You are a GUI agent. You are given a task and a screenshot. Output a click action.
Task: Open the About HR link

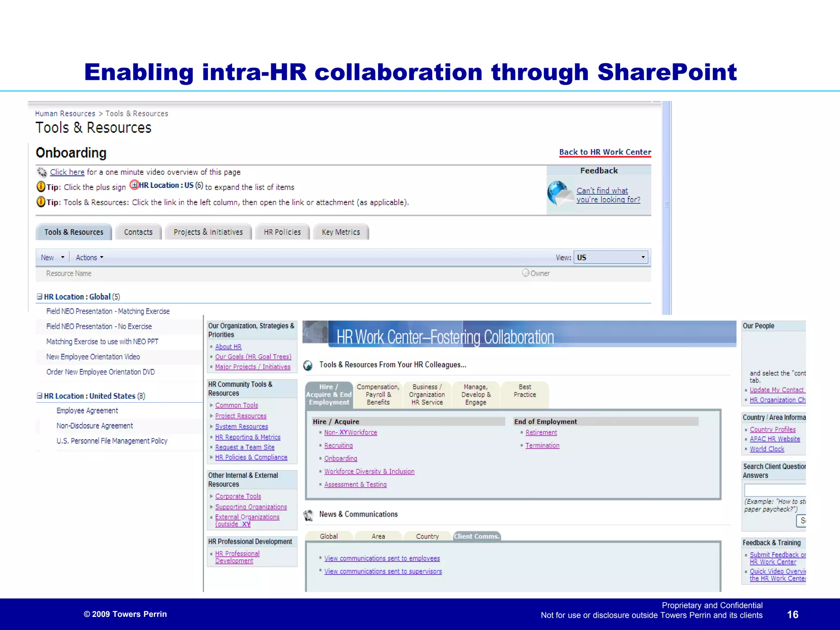228,347
